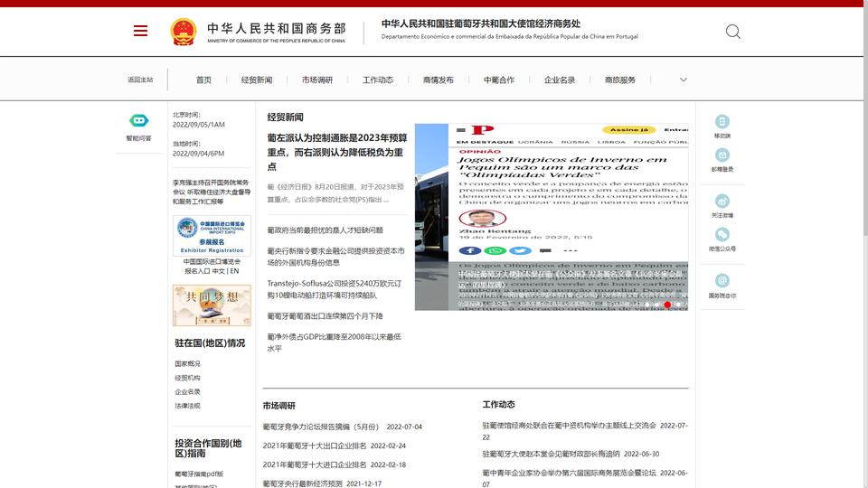Viewport: 868px width, 488px height.
Task: Open the red hamburger menu
Action: coord(141,31)
